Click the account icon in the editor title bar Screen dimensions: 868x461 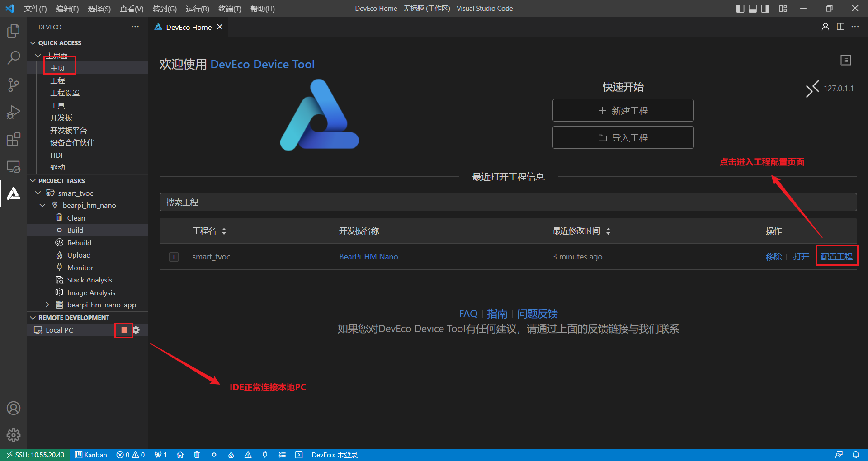(x=826, y=27)
